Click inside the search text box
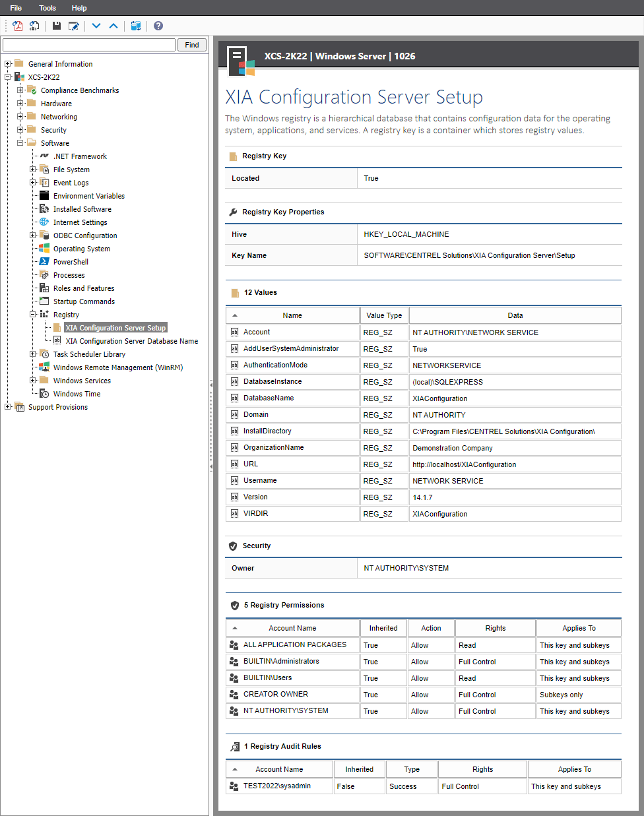This screenshot has height=816, width=644. [x=89, y=44]
